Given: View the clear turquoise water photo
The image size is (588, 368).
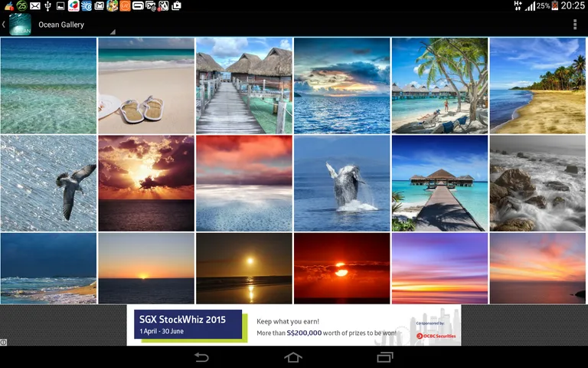Looking at the screenshot, I should point(48,86).
